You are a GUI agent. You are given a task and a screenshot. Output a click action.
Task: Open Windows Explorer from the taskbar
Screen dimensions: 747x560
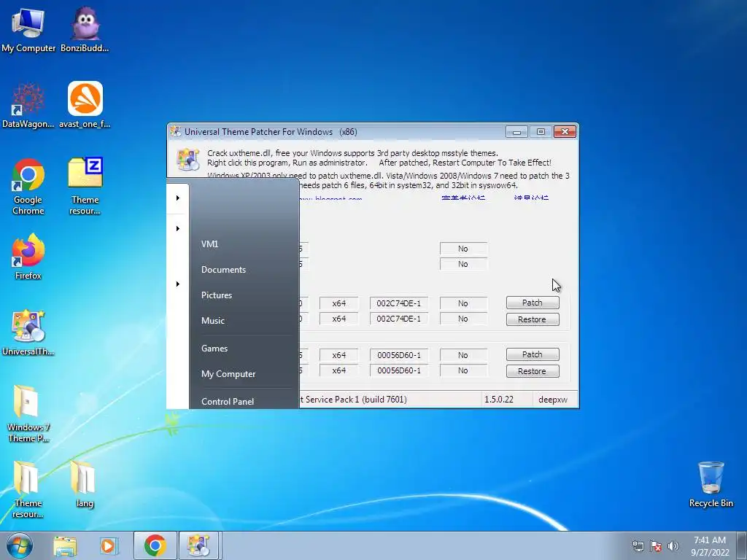[65, 545]
